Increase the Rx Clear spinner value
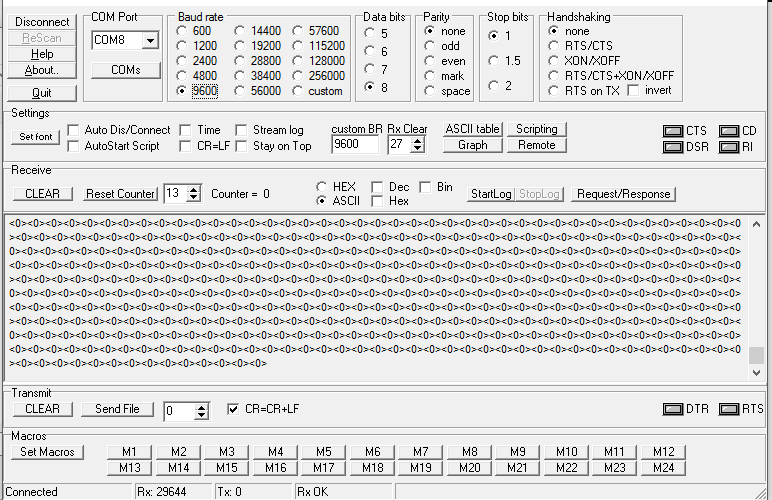Screen dimensions: 772x500 pyautogui.click(x=419, y=140)
